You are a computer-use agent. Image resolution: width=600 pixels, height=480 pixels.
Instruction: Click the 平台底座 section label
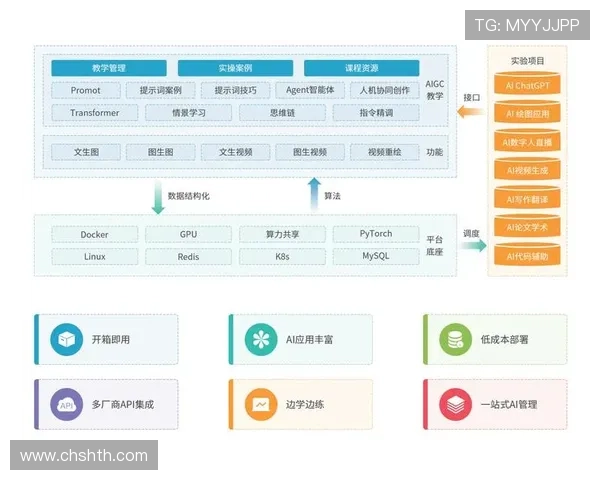[435, 246]
